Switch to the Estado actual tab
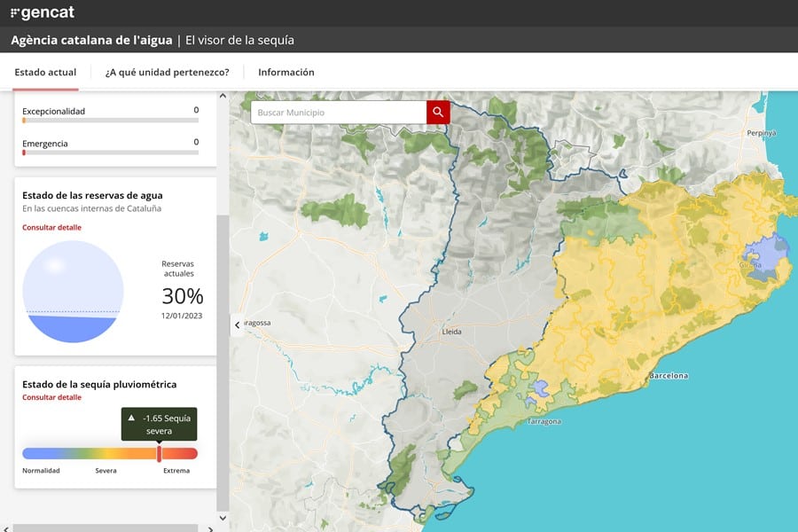This screenshot has height=532, width=798. [x=45, y=73]
